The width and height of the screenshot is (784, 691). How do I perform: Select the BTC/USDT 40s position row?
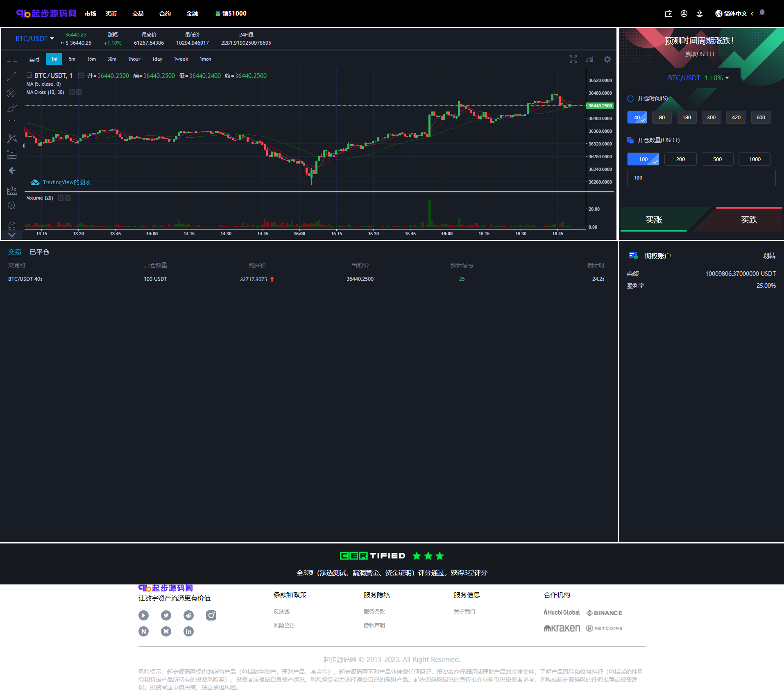(x=306, y=279)
